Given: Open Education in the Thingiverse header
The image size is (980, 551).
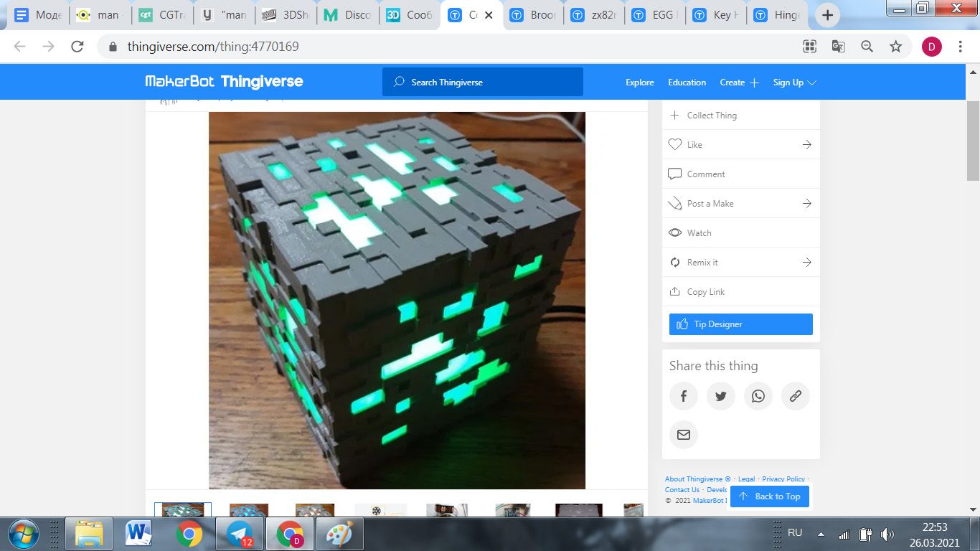Looking at the screenshot, I should (687, 83).
